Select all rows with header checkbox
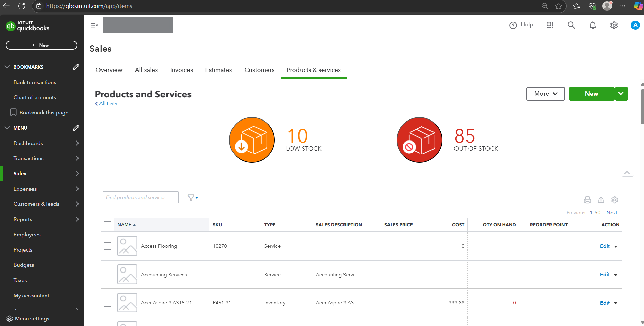The height and width of the screenshot is (326, 644). point(107,225)
